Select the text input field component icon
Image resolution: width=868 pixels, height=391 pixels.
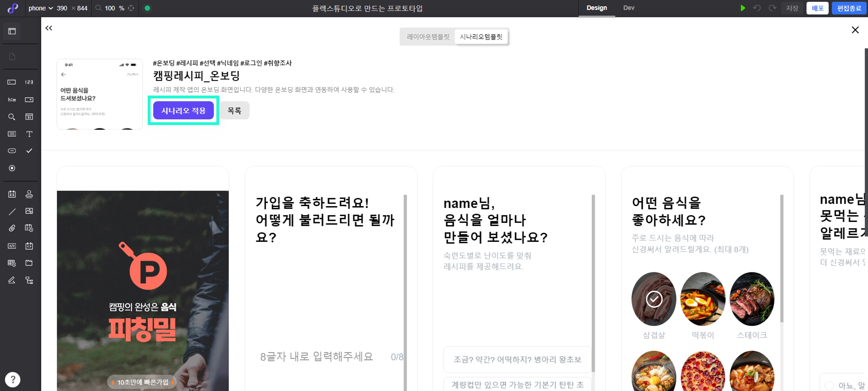click(11, 82)
